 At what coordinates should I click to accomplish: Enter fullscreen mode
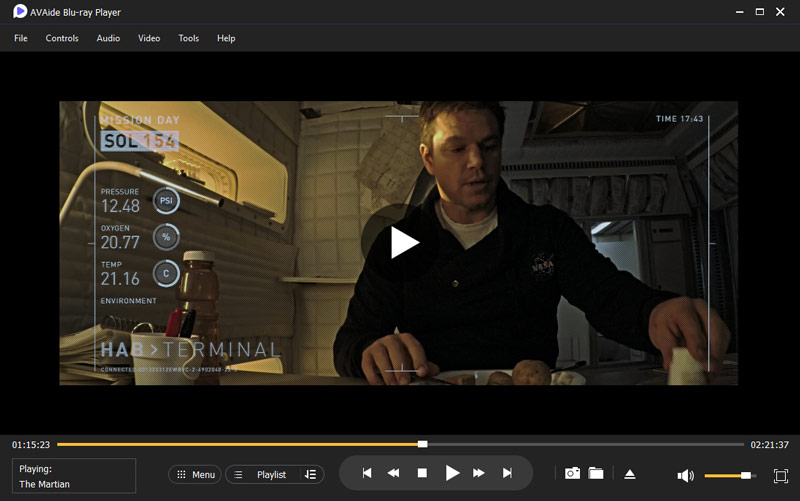[x=781, y=475]
